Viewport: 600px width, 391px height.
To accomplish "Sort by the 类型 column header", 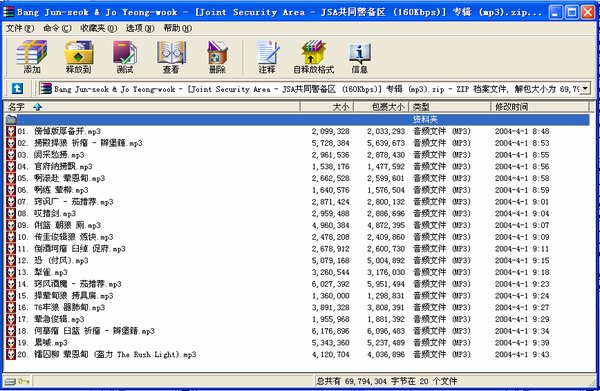I will click(450, 107).
